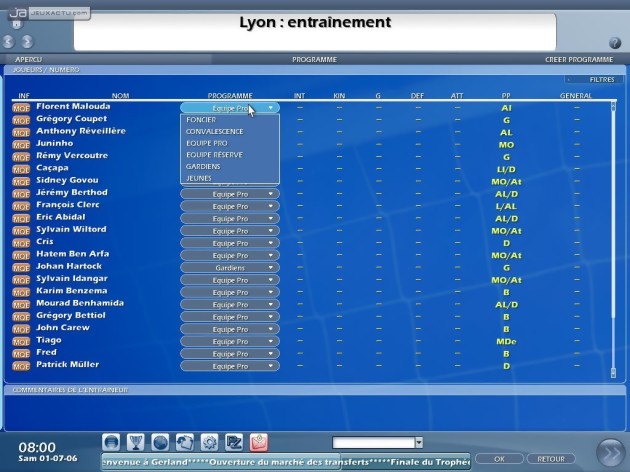The height and width of the screenshot is (472, 630).
Task: Open the CREER PROGRAMME tab
Action: [579, 59]
